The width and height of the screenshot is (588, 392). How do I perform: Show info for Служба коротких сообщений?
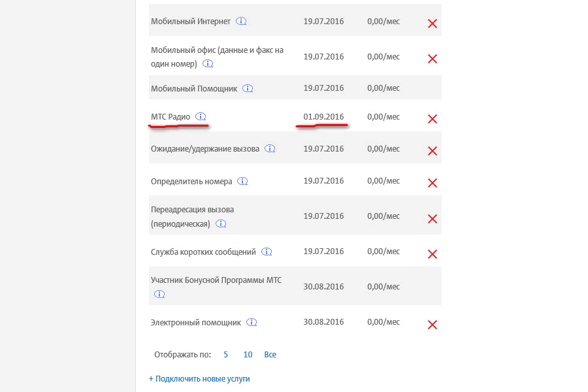(267, 252)
